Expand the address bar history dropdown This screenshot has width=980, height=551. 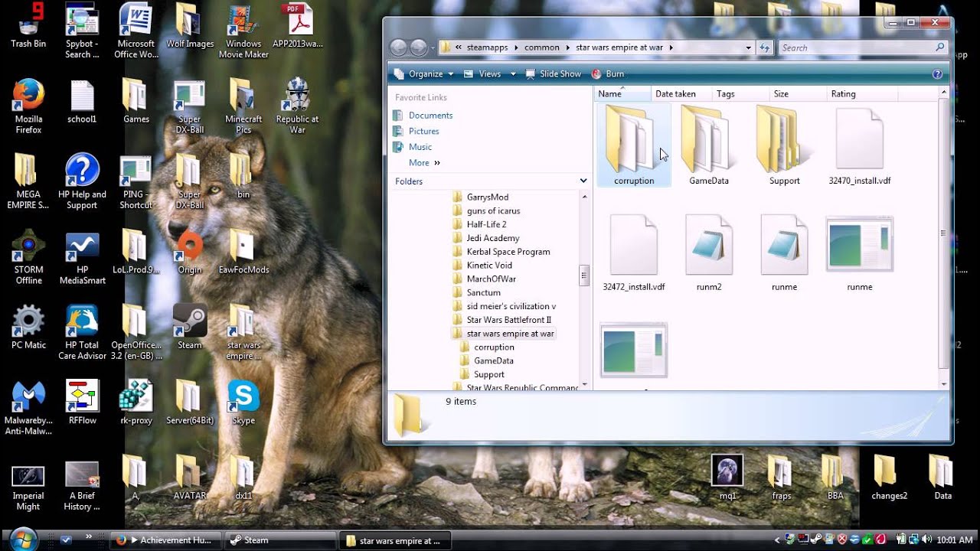click(748, 47)
